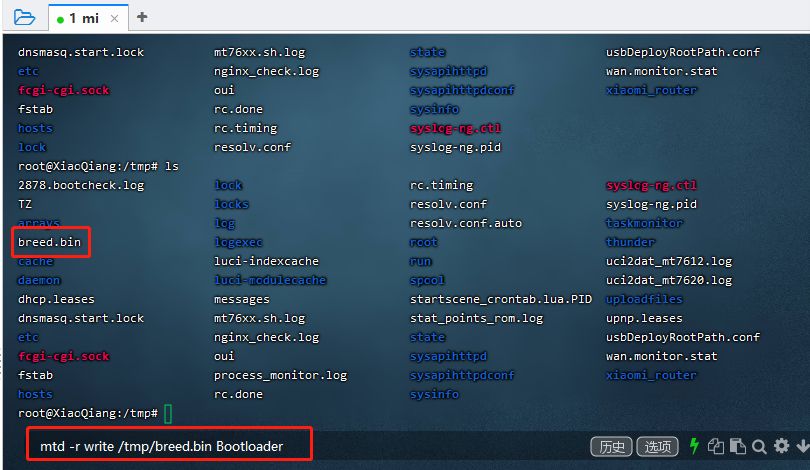Click the green status dot on tab
This screenshot has width=810, height=470.
tap(60, 20)
